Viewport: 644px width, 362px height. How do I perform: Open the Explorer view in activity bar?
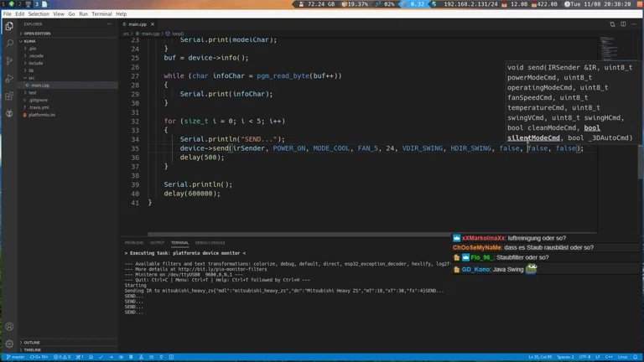pos(9,26)
